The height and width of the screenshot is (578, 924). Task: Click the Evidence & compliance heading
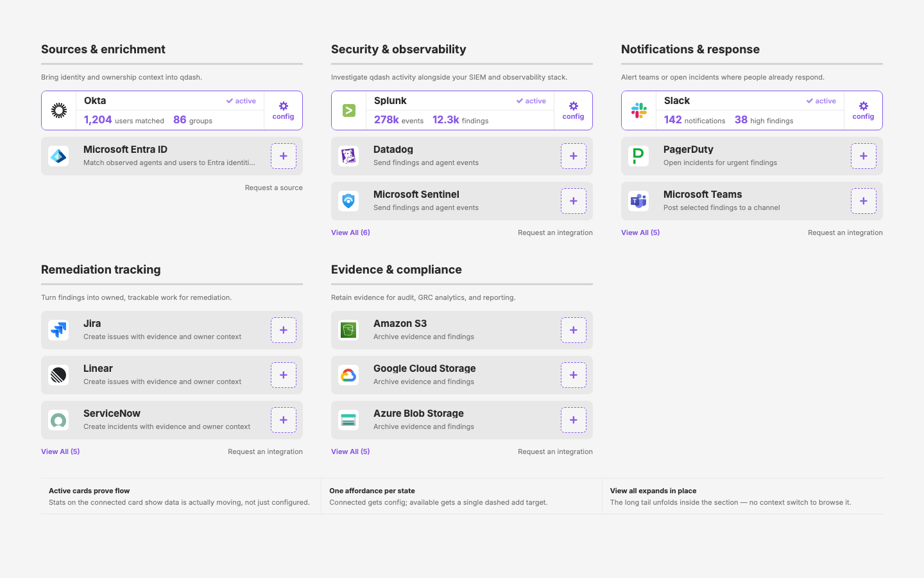(397, 270)
